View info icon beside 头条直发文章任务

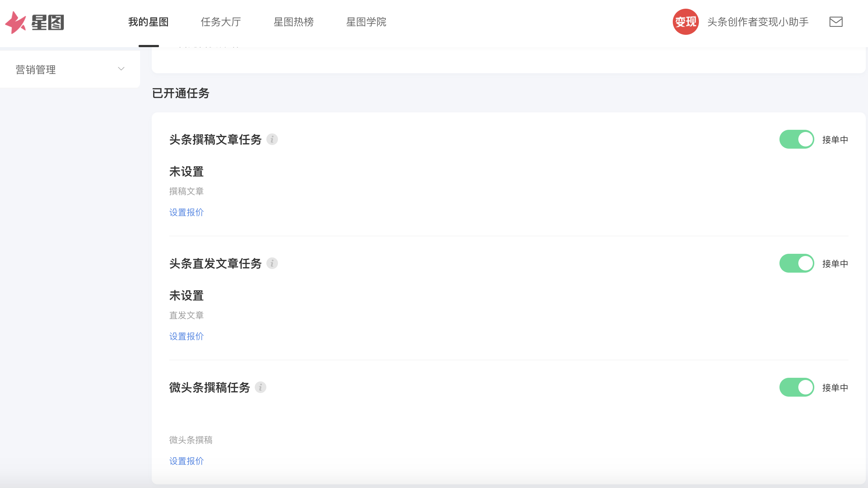272,264
